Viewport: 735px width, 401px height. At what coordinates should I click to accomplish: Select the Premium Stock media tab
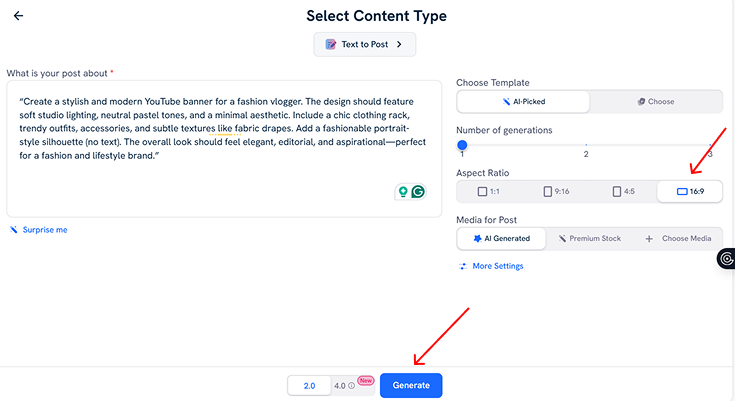pos(590,239)
